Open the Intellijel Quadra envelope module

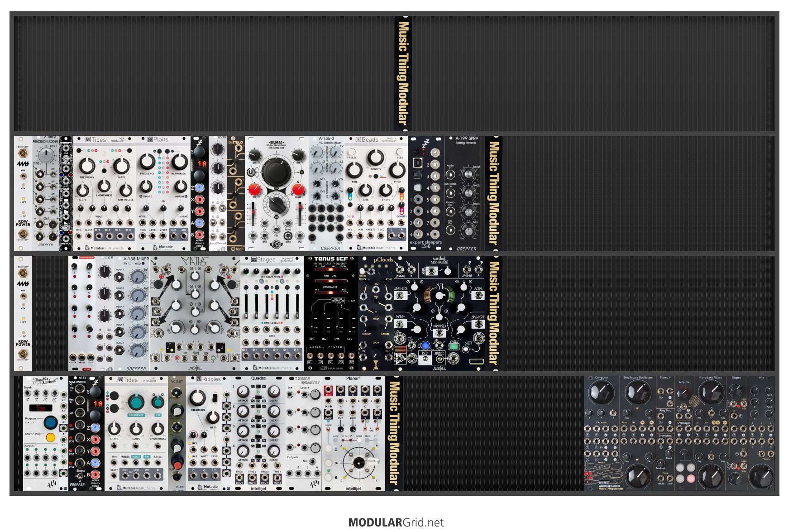258,434
